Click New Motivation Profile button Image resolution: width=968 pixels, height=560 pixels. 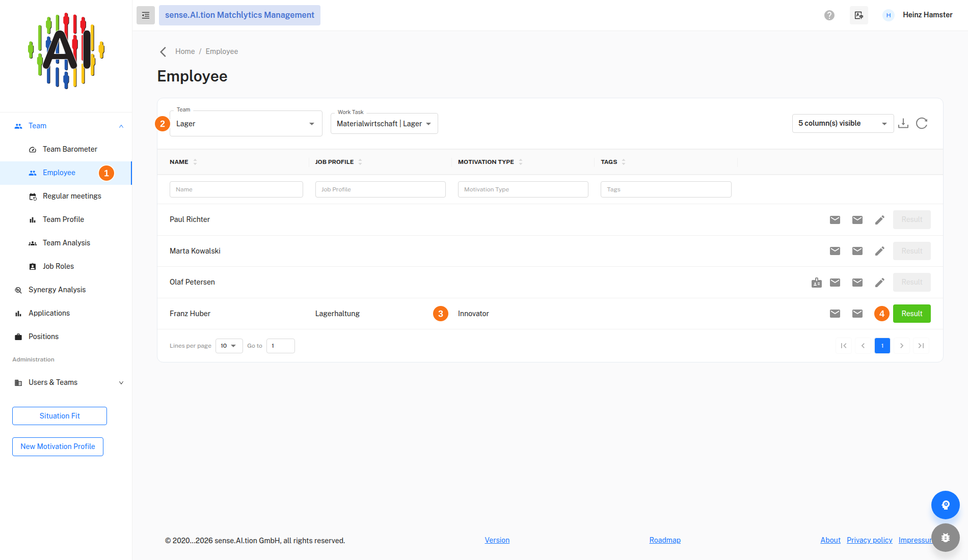click(58, 446)
